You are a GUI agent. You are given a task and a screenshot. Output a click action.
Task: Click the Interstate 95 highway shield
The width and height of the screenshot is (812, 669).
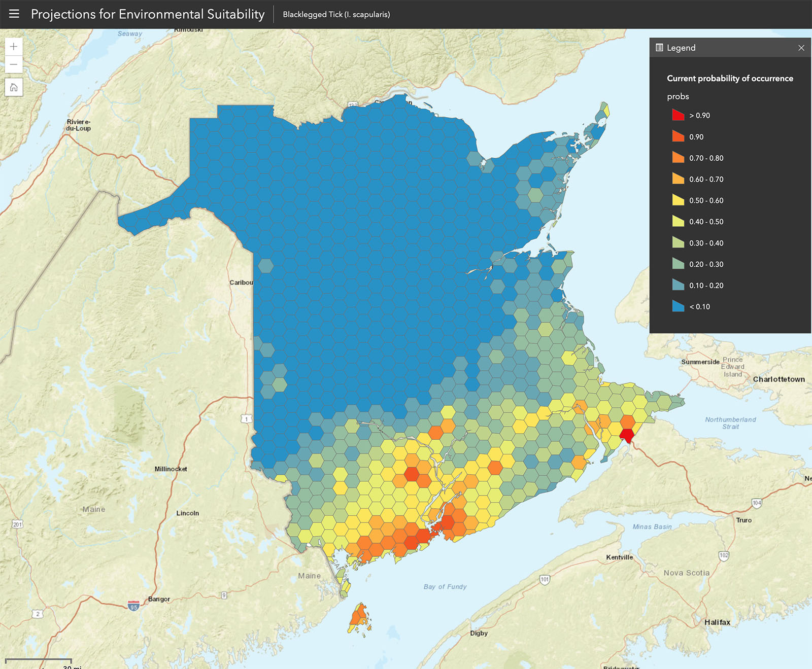(133, 606)
